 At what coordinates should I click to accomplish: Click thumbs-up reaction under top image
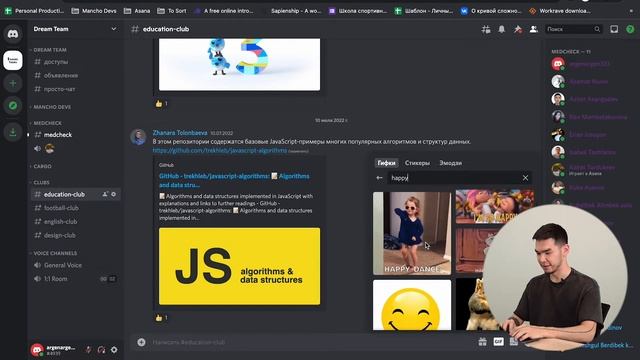coord(161,104)
